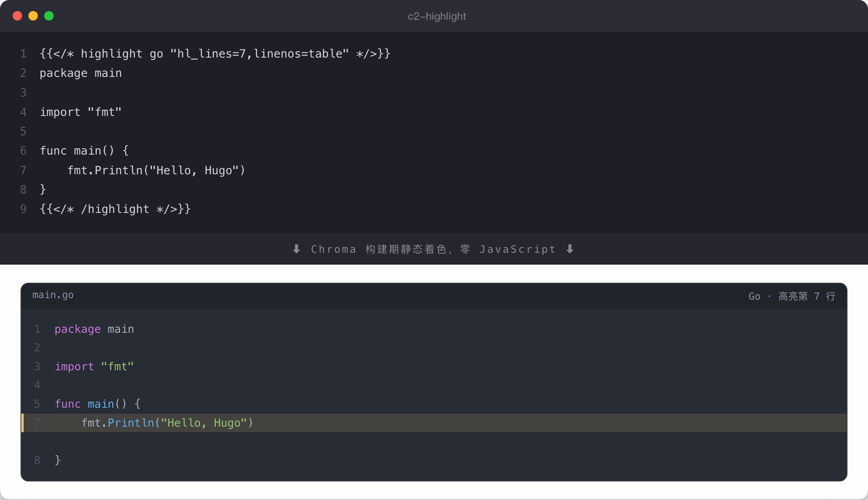Screen dimensions: 868x500
Task: Click the closing /highlight shortcode line
Action: tap(115, 209)
